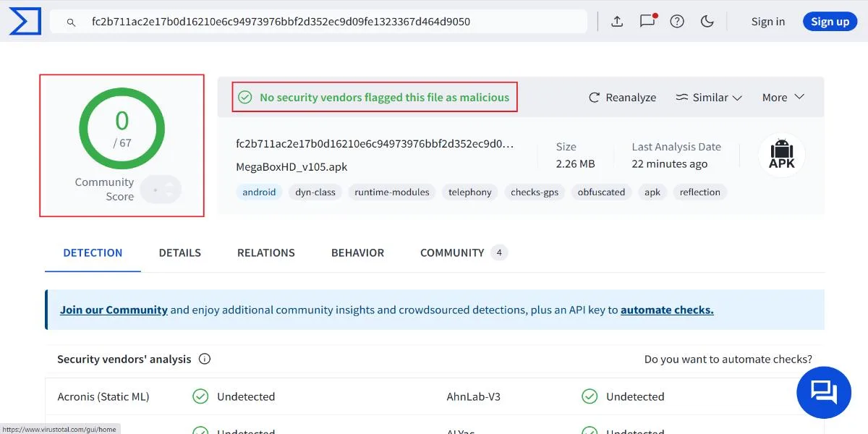Toggle the Community Score vote control
This screenshot has height=434, width=868.
click(161, 190)
